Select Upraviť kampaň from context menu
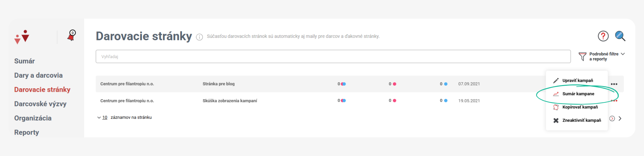Viewport: 644px width, 156px height. [577, 81]
